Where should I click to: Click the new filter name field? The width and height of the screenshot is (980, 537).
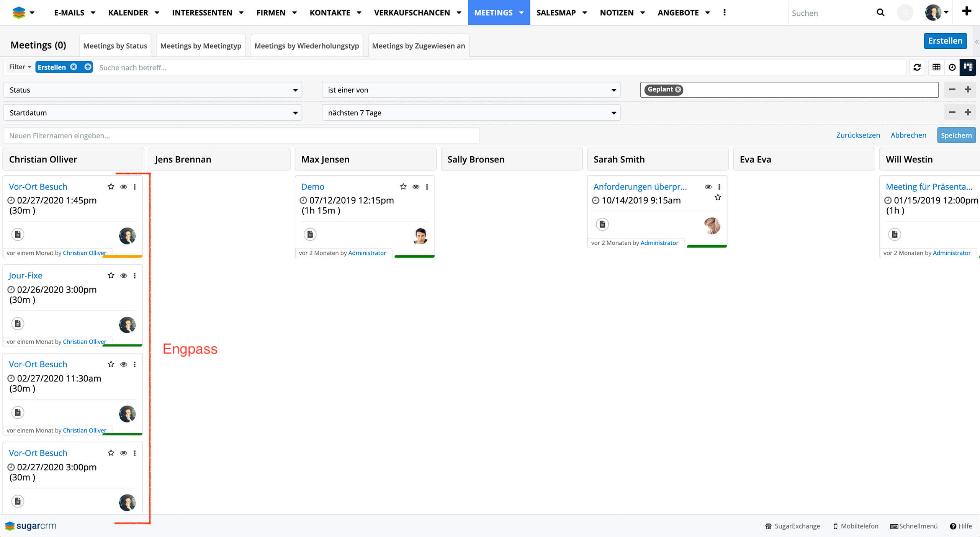tap(241, 136)
